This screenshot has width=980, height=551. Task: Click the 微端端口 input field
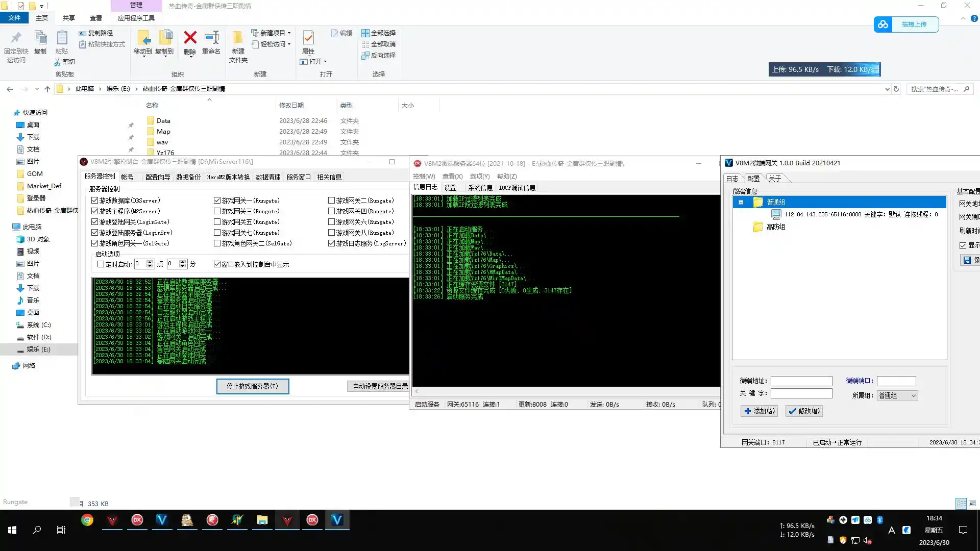(x=896, y=381)
